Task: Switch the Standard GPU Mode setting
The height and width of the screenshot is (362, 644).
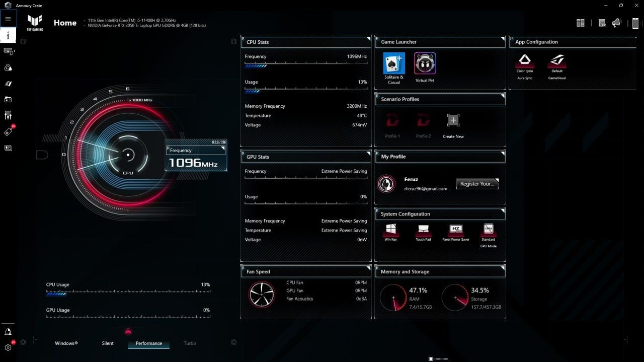Action: pyautogui.click(x=488, y=230)
